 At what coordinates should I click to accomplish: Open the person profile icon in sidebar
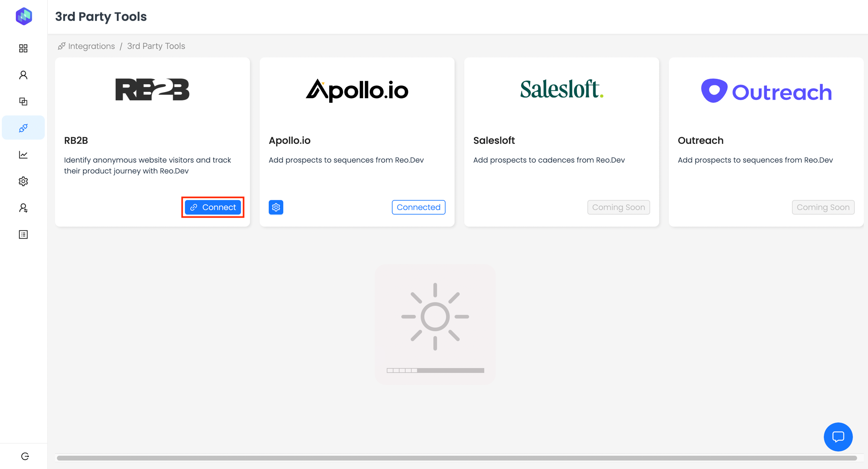(x=23, y=75)
